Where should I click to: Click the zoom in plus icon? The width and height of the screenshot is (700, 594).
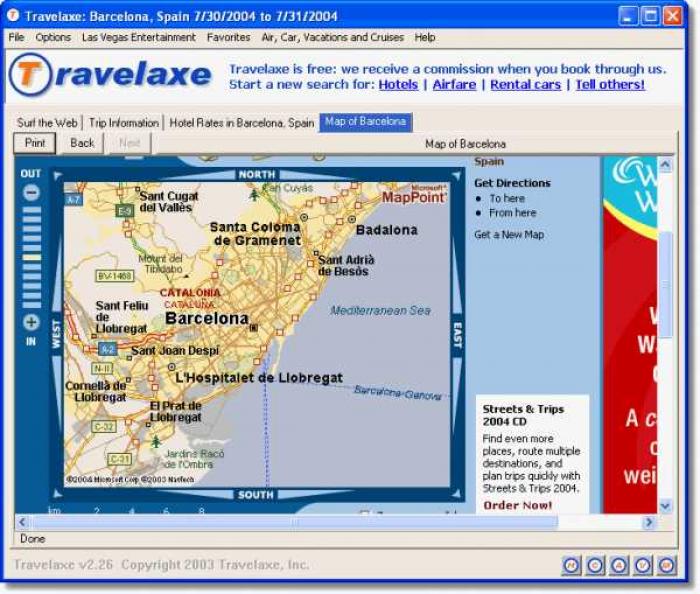pyautogui.click(x=31, y=322)
